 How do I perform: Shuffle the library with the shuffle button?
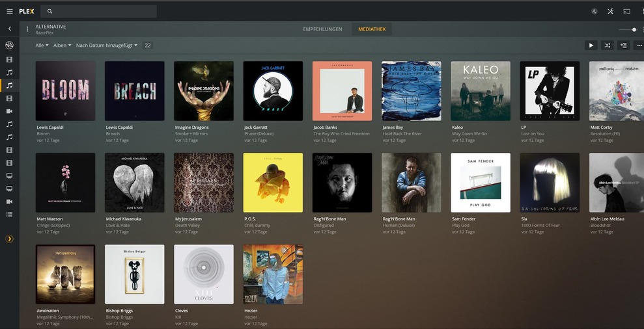click(608, 46)
